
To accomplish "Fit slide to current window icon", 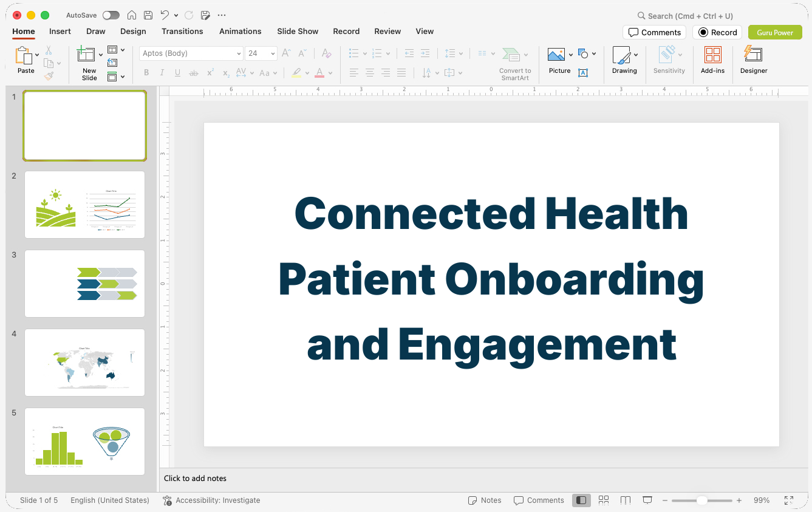I will pos(789,500).
